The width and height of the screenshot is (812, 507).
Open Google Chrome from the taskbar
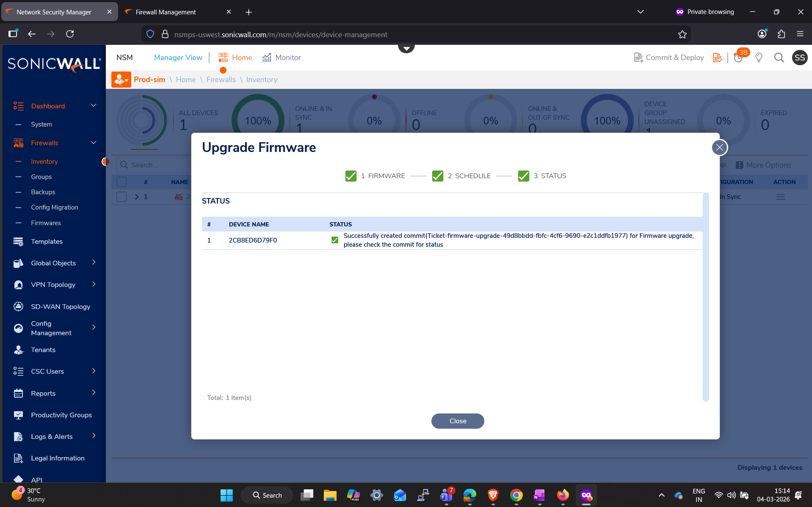click(x=516, y=495)
